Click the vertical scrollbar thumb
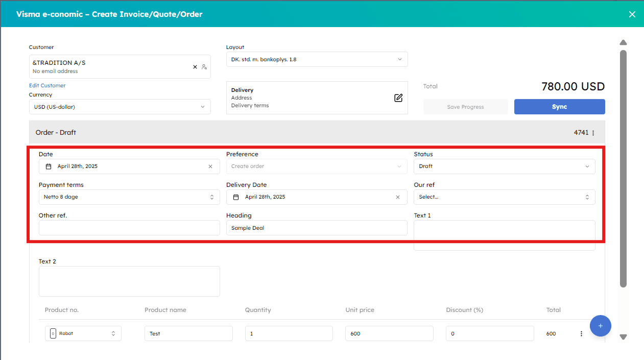This screenshot has width=644, height=360. [623, 169]
